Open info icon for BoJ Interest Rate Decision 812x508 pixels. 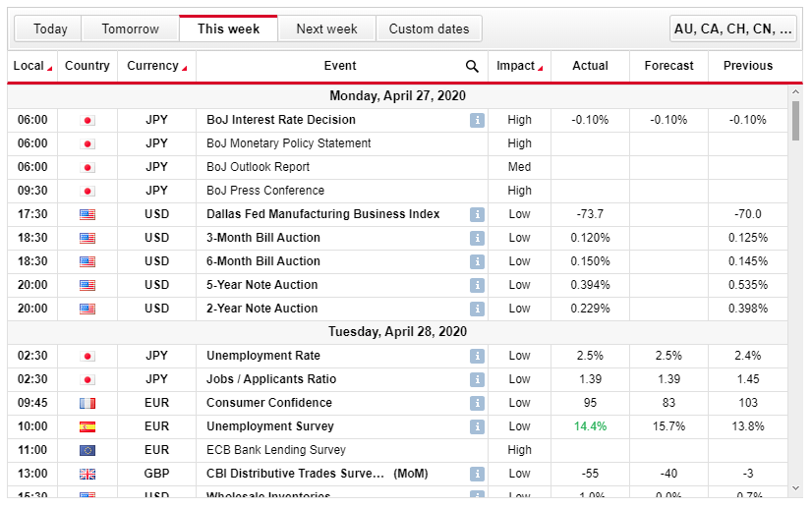(477, 120)
